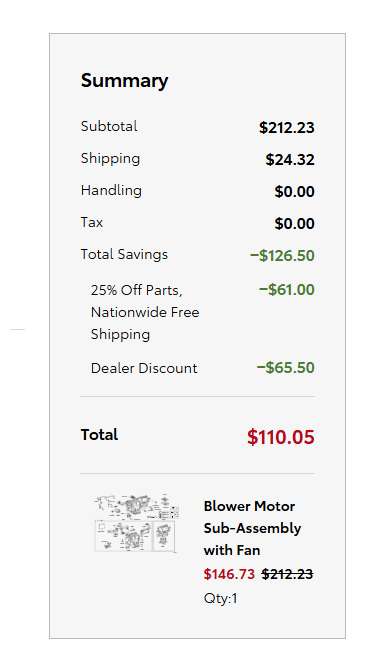The width and height of the screenshot is (384, 668).
Task: Select the Shipping label
Action: tap(110, 158)
